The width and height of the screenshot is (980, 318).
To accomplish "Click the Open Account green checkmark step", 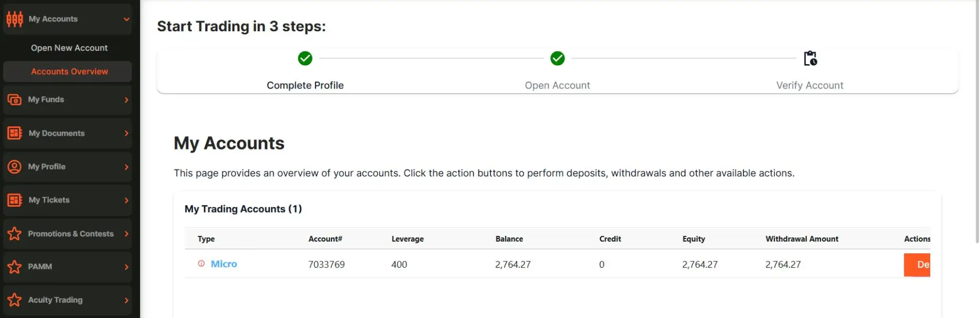I will [557, 58].
